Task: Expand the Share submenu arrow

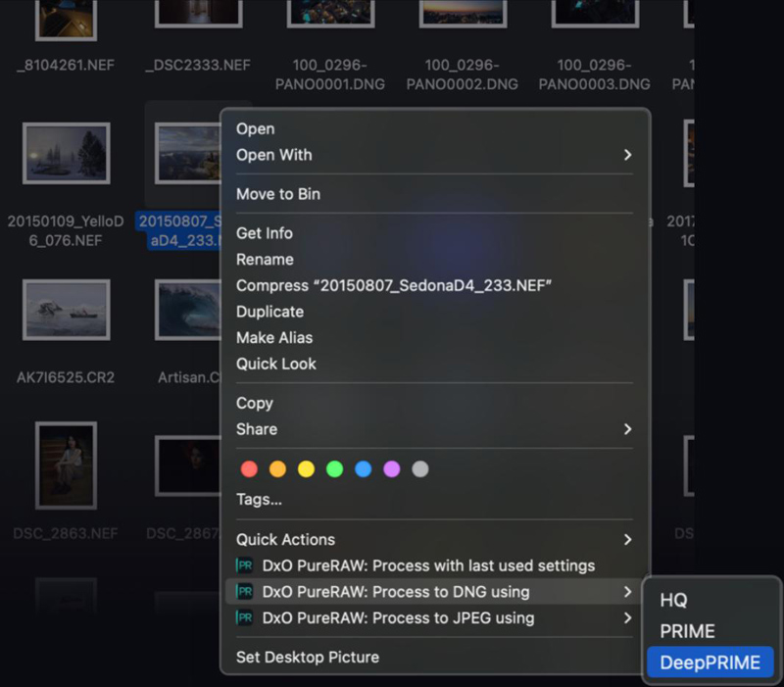Action: (627, 429)
